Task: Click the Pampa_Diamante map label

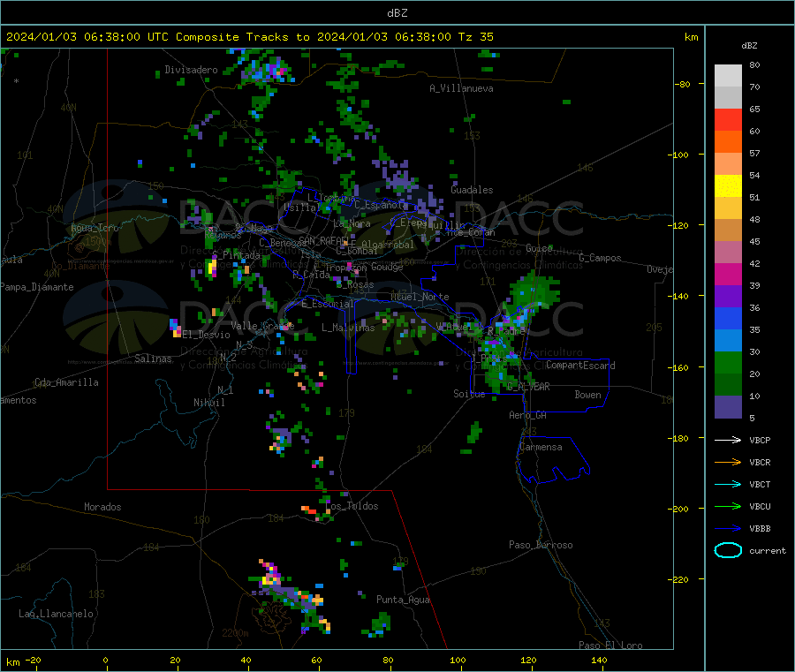Action: [37, 287]
